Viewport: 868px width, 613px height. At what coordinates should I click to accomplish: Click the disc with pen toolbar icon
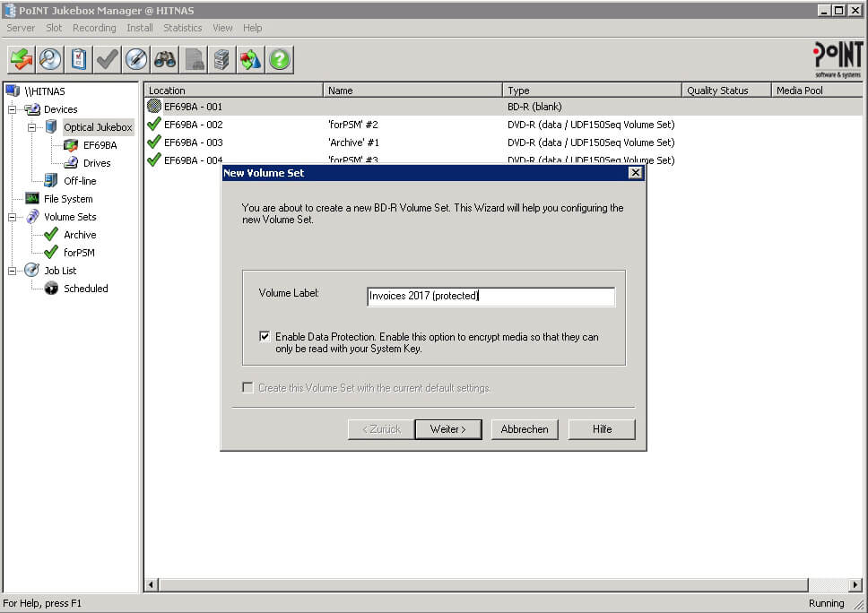(136, 59)
